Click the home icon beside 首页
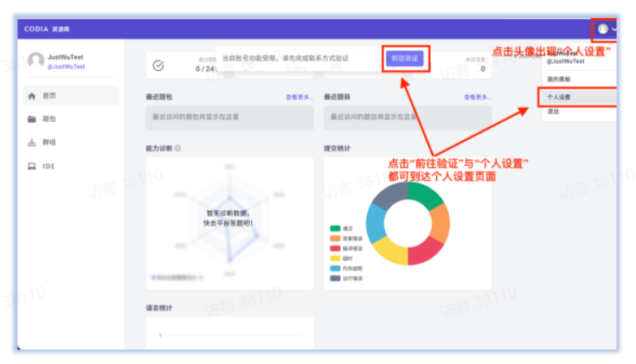 32,95
